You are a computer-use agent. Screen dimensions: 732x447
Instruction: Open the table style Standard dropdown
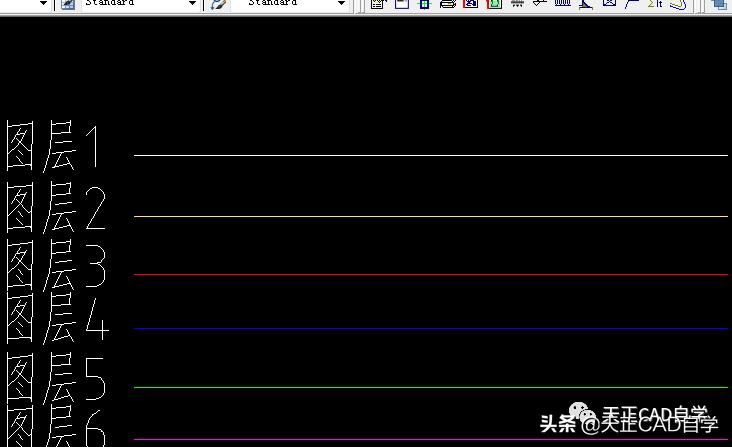pyautogui.click(x=341, y=3)
